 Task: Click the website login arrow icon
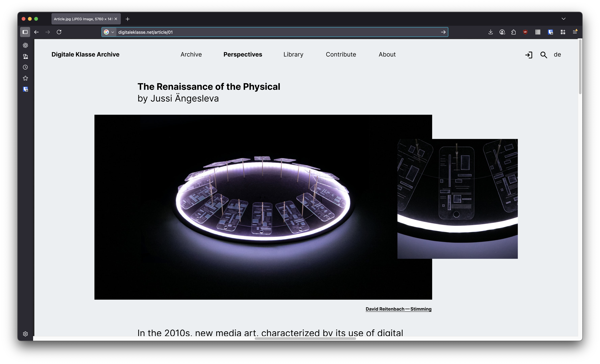tap(529, 55)
